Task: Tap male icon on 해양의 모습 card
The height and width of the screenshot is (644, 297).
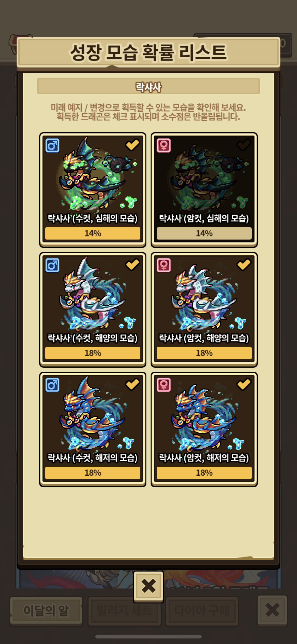Action: click(52, 265)
